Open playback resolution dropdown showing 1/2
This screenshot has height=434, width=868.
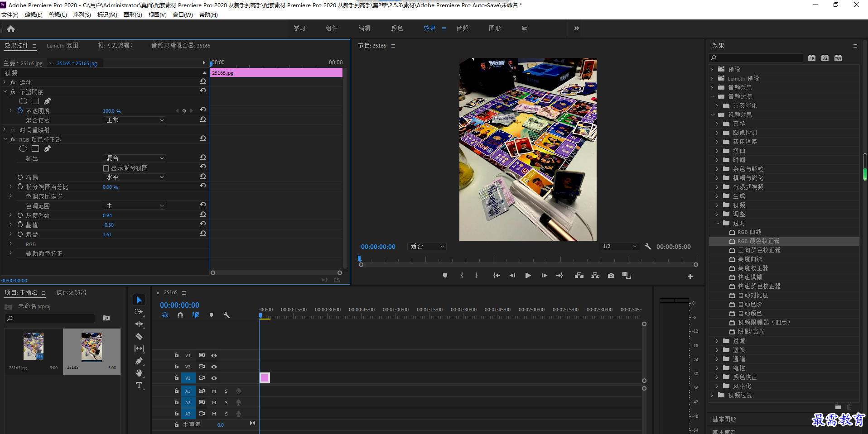(x=619, y=246)
